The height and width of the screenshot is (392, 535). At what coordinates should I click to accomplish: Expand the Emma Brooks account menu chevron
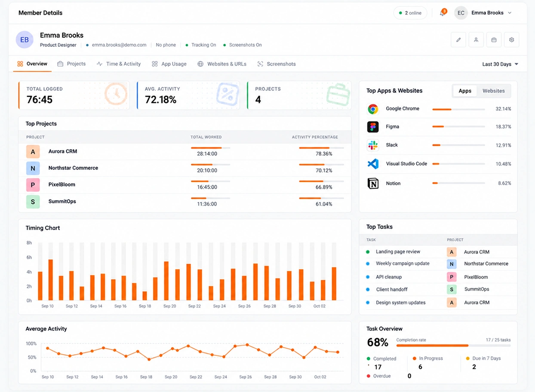(x=510, y=13)
